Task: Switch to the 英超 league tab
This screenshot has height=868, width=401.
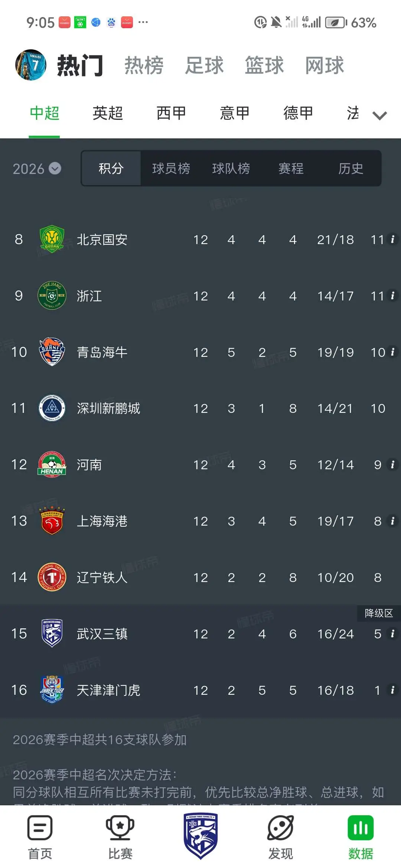Action: (108, 113)
